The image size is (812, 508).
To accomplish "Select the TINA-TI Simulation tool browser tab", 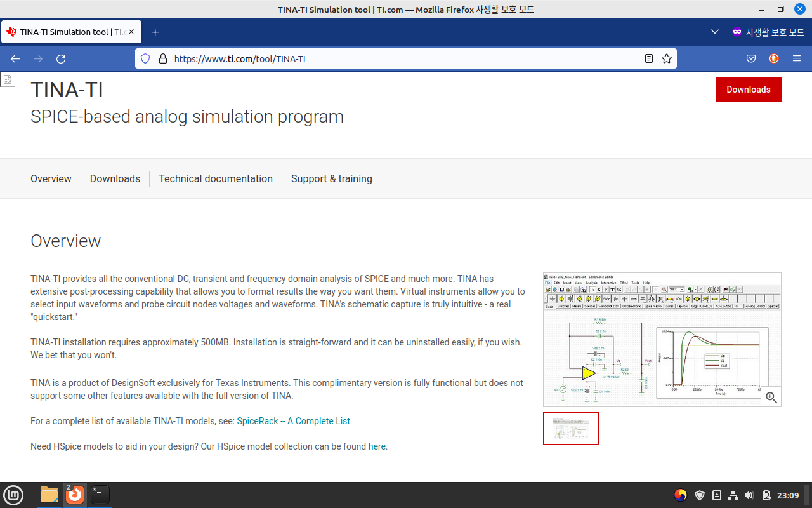I will point(71,32).
